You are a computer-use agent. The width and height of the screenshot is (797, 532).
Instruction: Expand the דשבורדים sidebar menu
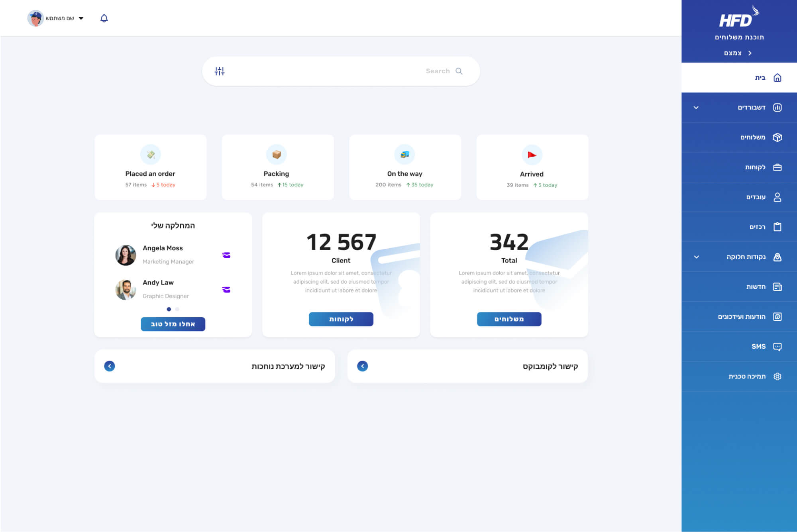696,108
